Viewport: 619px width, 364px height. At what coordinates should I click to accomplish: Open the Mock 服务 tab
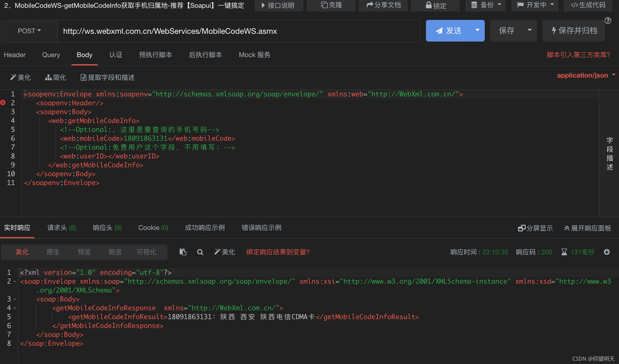pos(255,55)
